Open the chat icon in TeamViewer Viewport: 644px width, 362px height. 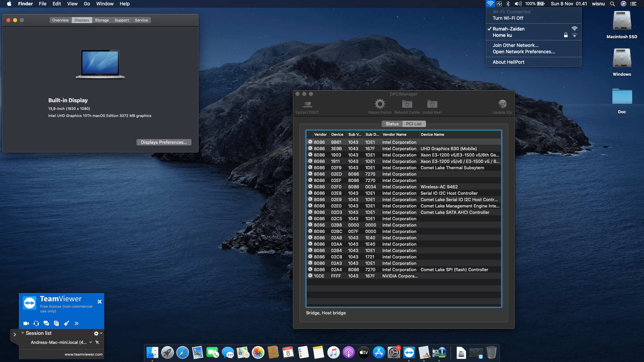tap(46, 323)
